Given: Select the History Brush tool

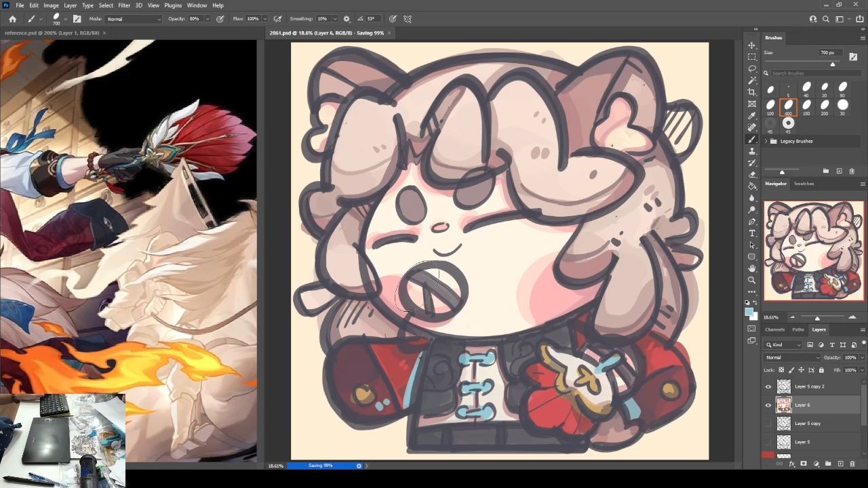Looking at the screenshot, I should (752, 163).
